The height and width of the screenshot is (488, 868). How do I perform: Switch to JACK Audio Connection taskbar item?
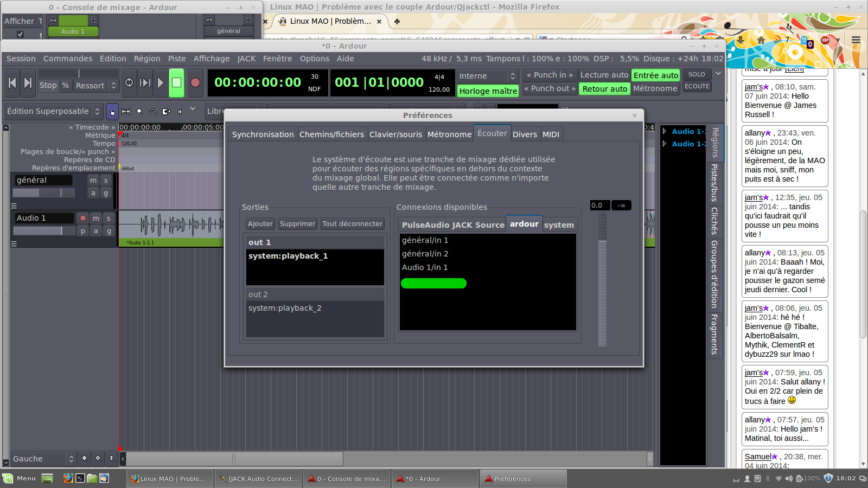(258, 479)
